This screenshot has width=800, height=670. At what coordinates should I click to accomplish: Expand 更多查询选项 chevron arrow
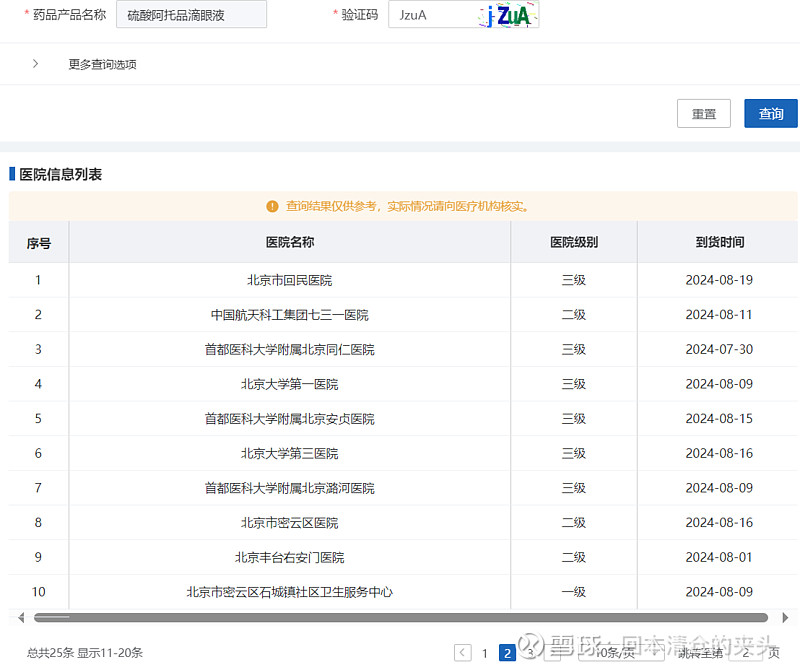[x=36, y=64]
